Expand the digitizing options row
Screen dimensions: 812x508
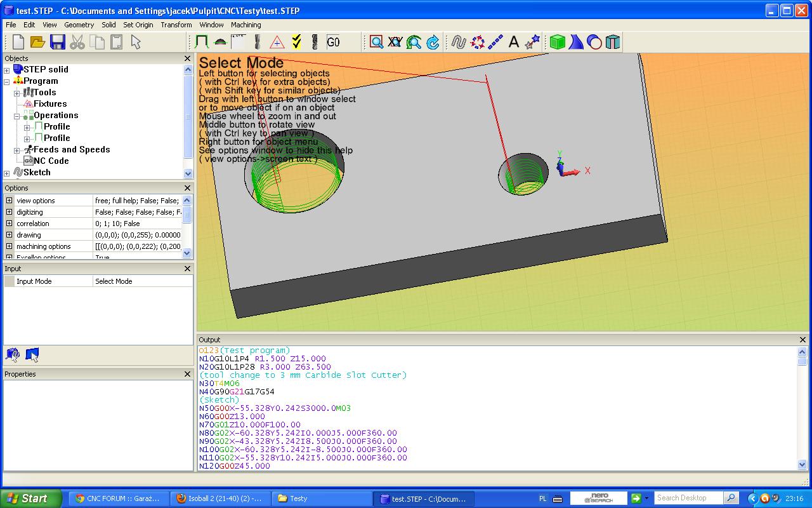9,212
